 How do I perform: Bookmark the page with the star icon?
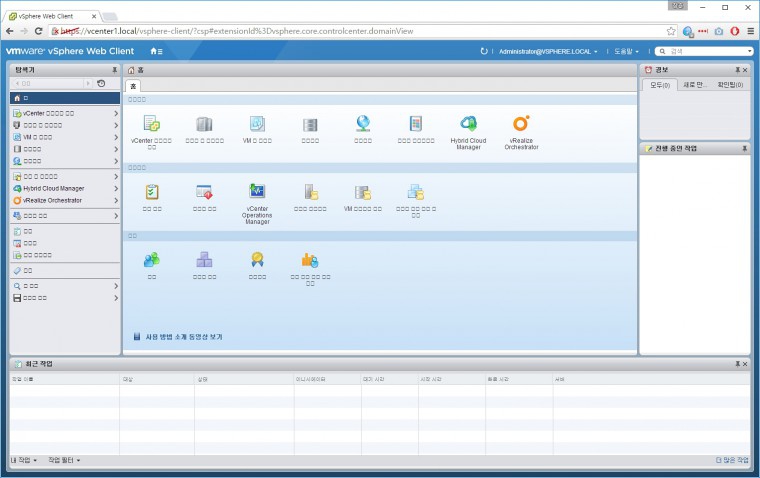click(671, 31)
